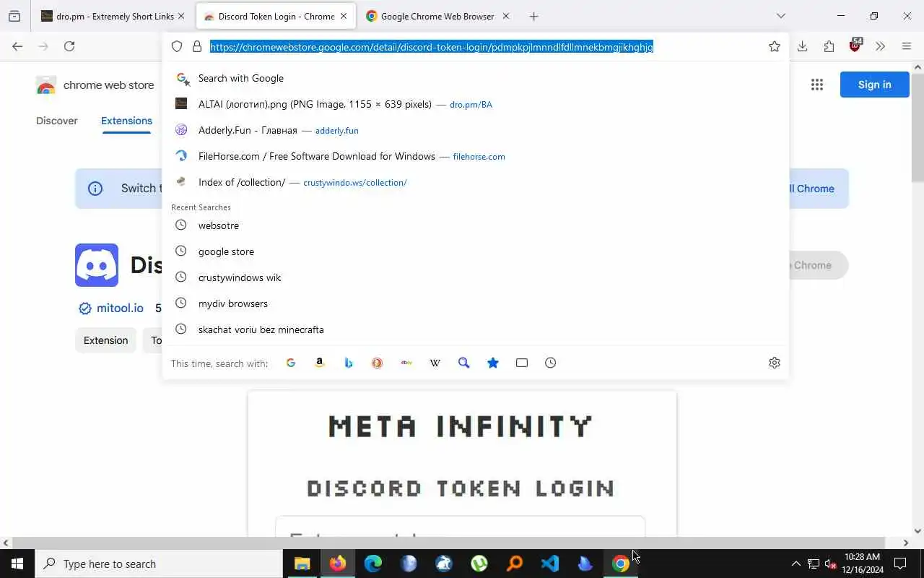Search this time with DuckDuckGo icon

378,363
